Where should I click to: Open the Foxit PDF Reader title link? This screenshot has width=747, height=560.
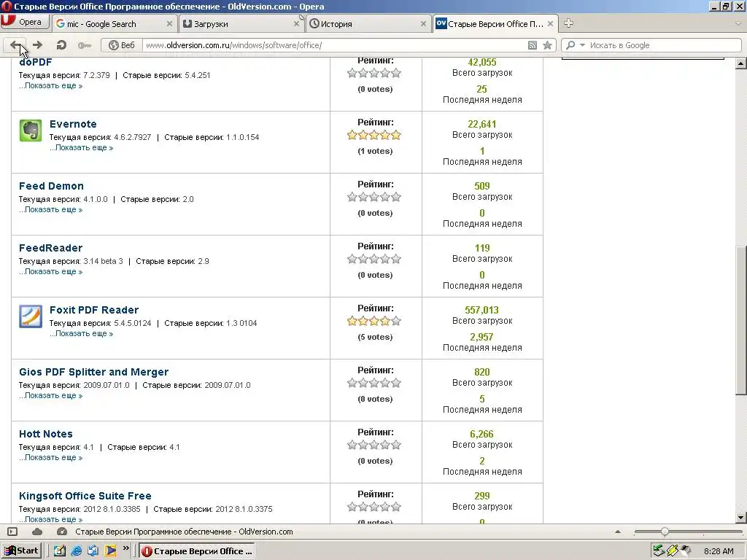(x=94, y=310)
